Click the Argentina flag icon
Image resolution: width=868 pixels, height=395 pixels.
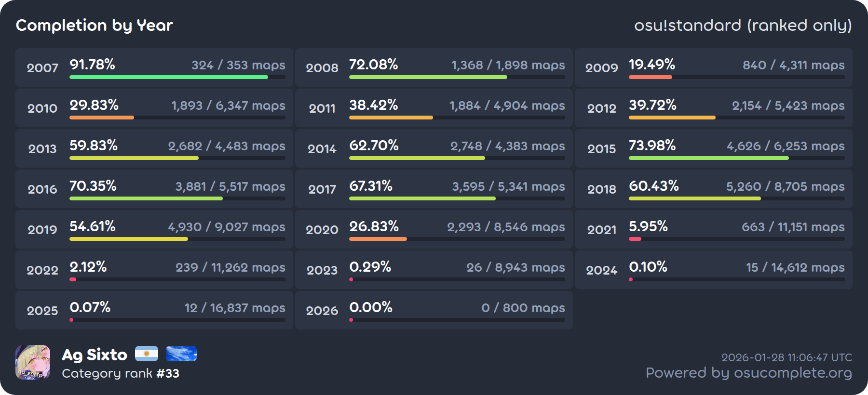(x=147, y=354)
